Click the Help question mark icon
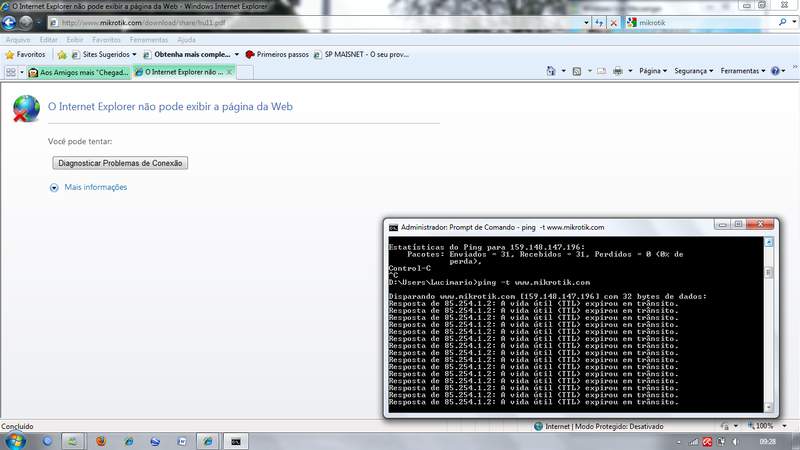Screen dimensions: 800x450 pyautogui.click(x=776, y=71)
